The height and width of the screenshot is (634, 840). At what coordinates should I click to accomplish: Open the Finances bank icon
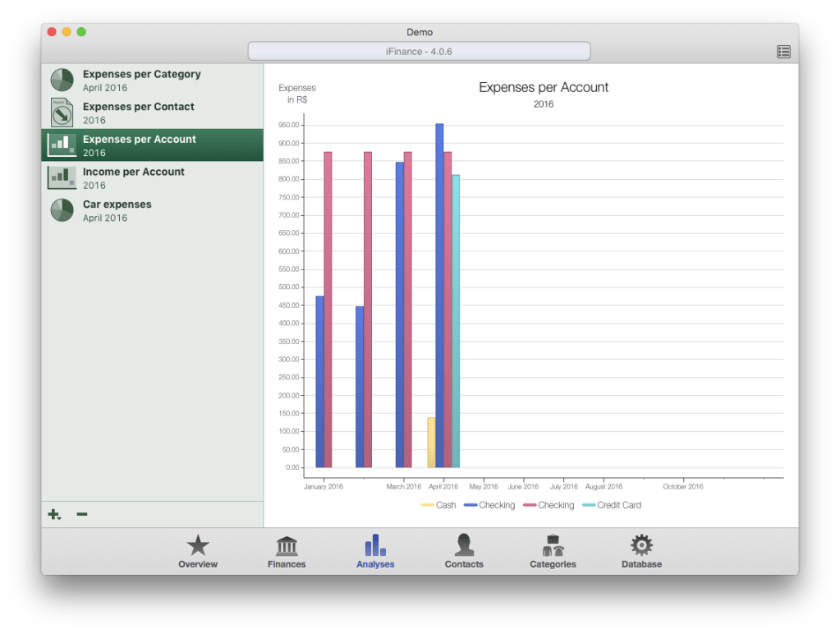287,546
